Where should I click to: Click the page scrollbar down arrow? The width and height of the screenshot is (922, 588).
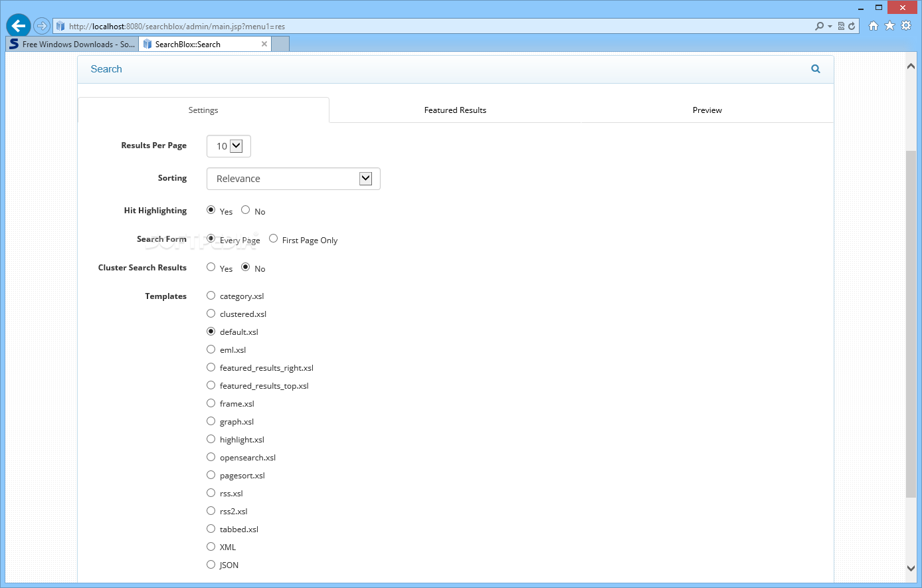[911, 568]
